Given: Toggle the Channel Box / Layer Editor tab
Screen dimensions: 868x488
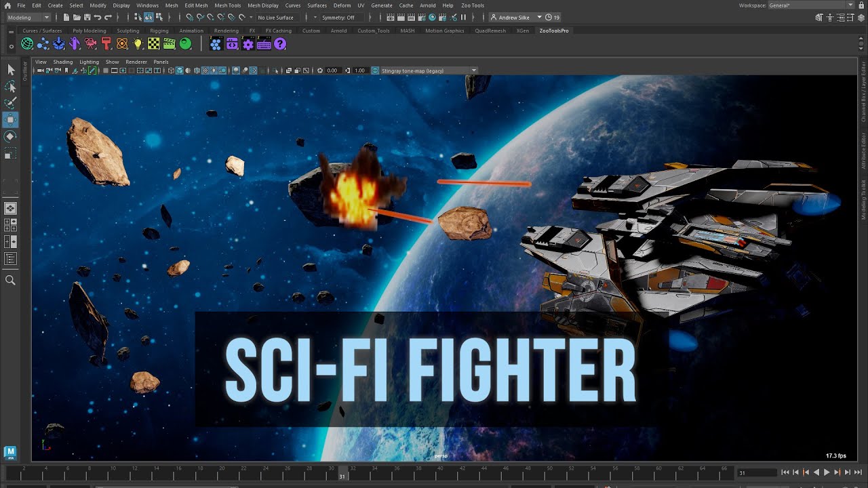Looking at the screenshot, I should tap(864, 92).
